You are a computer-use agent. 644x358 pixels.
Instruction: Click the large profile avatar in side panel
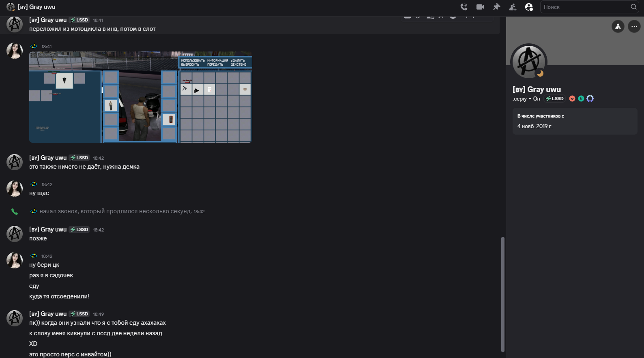528,62
